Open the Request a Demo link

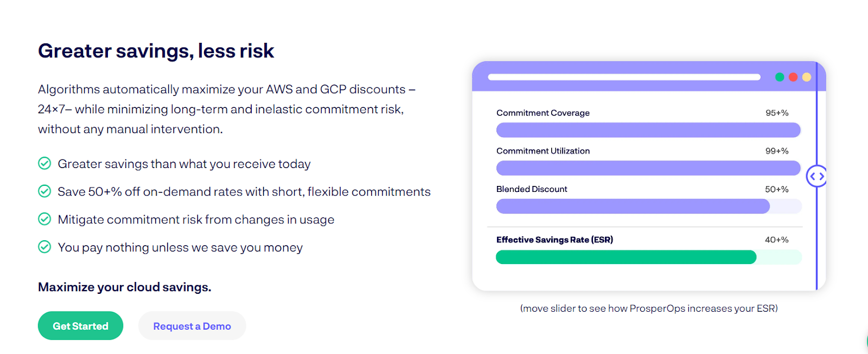192,326
